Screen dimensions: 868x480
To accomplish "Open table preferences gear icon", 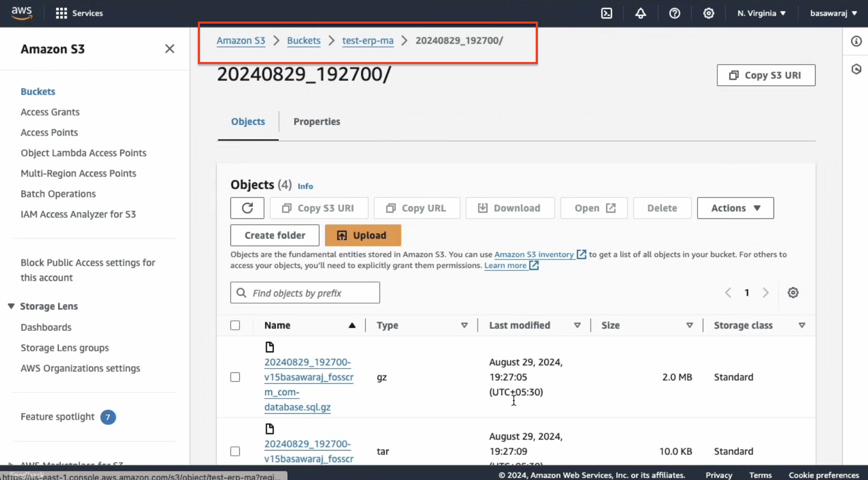I will click(793, 293).
